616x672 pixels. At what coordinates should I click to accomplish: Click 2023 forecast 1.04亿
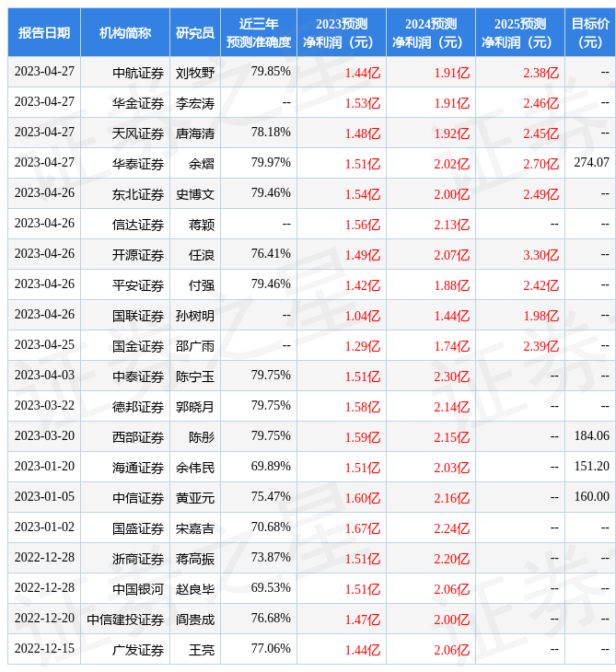click(363, 316)
